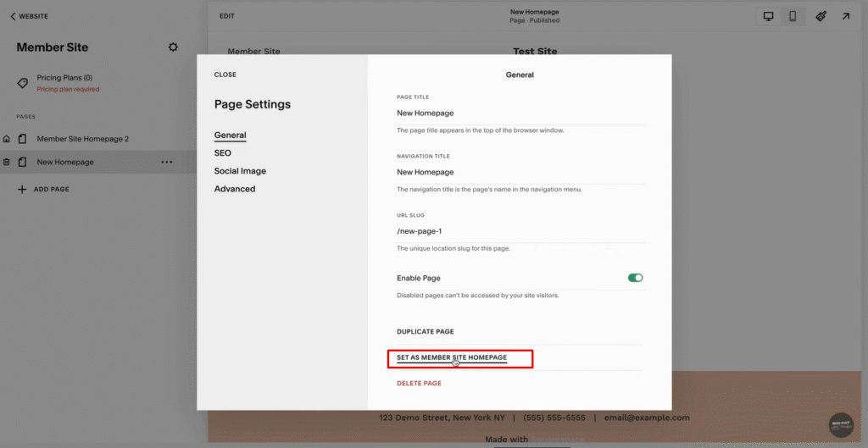Click 'Pricing plan required' warning text
This screenshot has height=448, width=868.
tap(68, 89)
